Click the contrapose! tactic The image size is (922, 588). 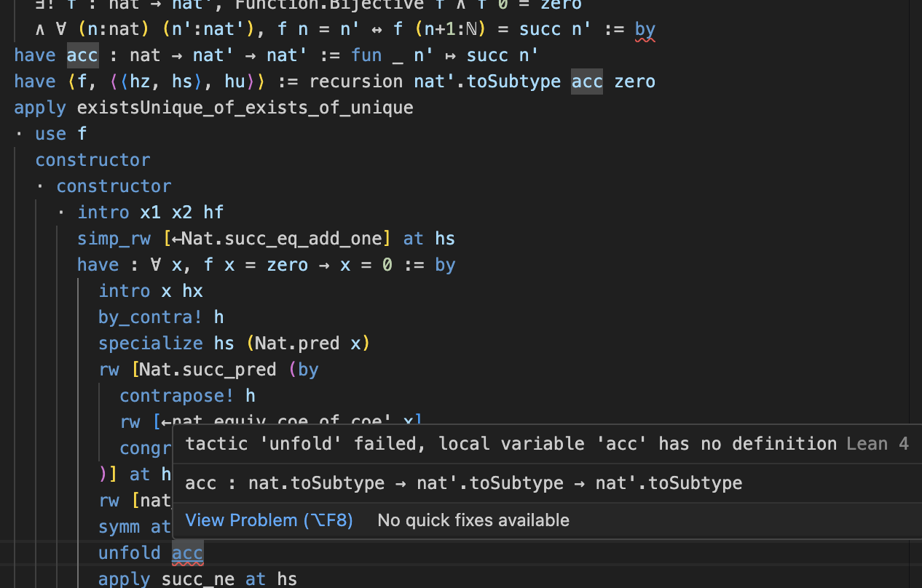pyautogui.click(x=177, y=396)
